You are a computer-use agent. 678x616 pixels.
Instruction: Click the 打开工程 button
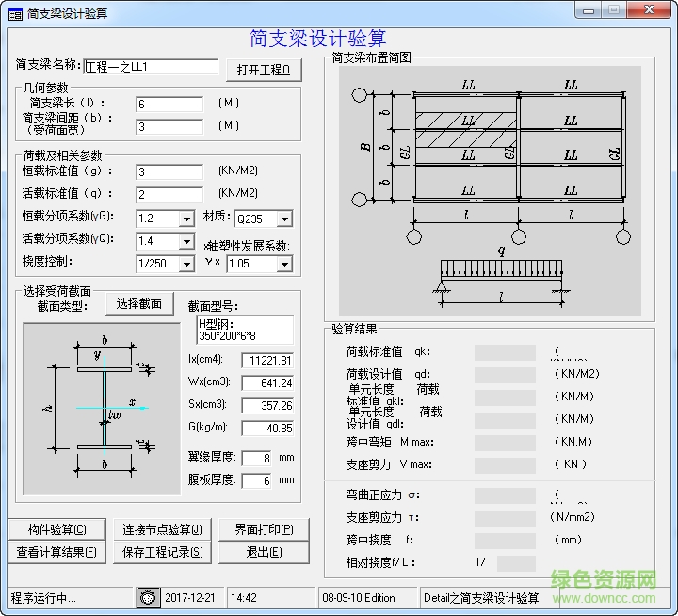click(x=263, y=70)
